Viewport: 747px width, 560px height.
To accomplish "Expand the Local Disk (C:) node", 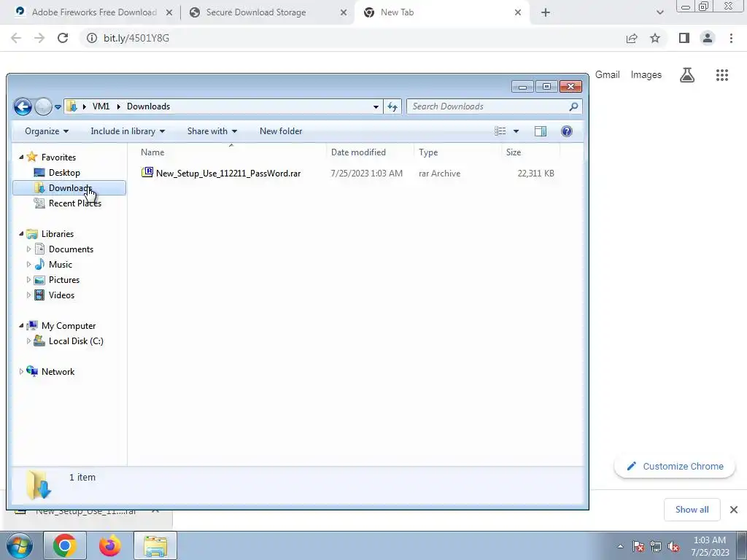I will point(28,341).
